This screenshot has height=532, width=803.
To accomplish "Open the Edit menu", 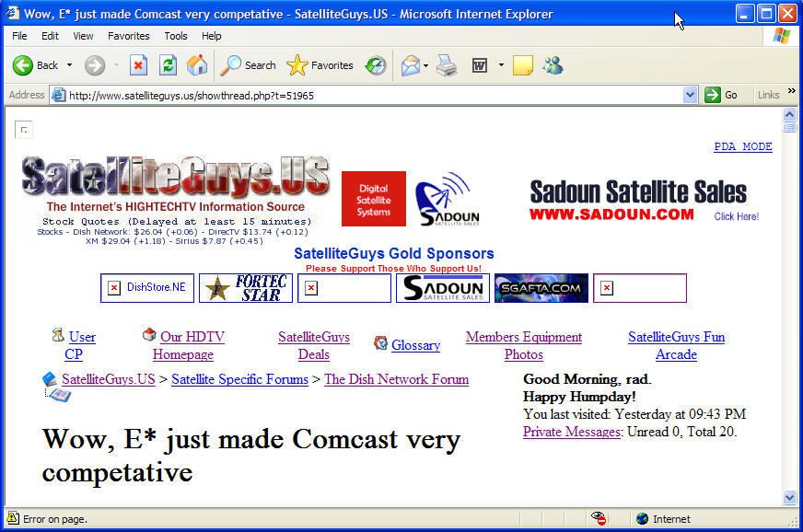I will (x=50, y=36).
